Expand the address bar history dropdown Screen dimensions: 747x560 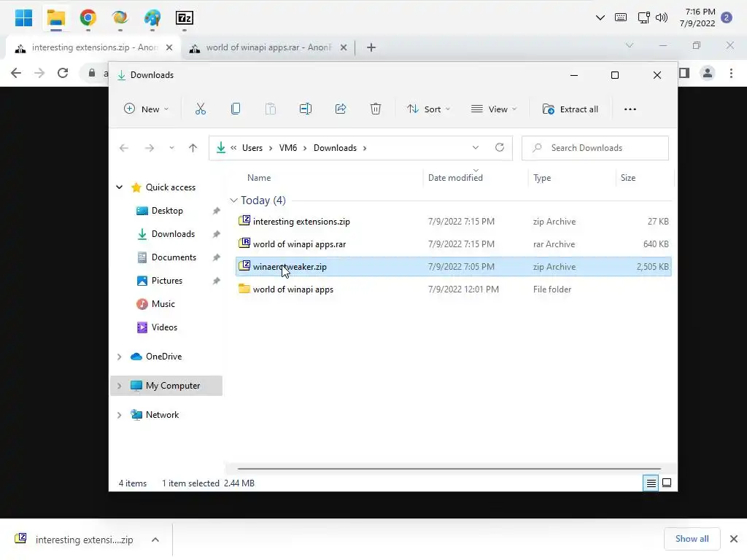[x=476, y=147]
